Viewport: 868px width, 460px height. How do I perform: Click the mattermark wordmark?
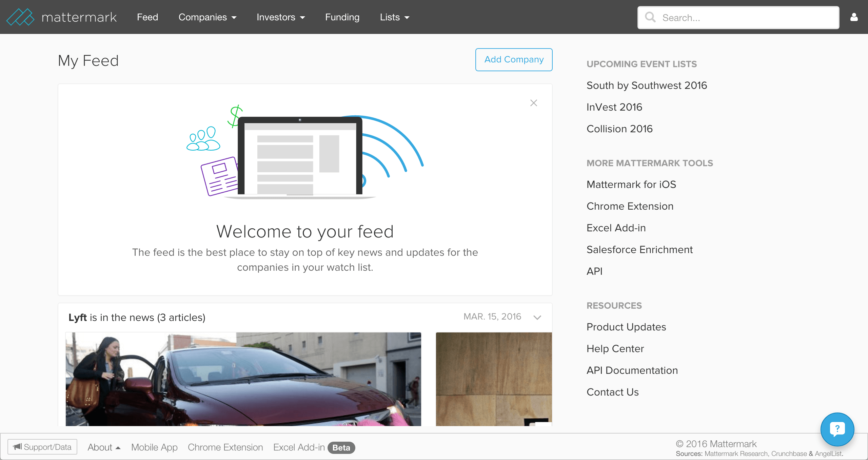[79, 17]
